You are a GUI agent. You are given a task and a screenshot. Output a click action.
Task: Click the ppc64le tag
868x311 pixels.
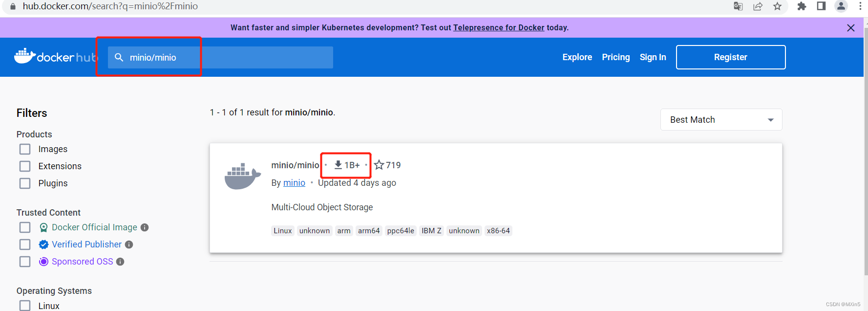point(401,231)
